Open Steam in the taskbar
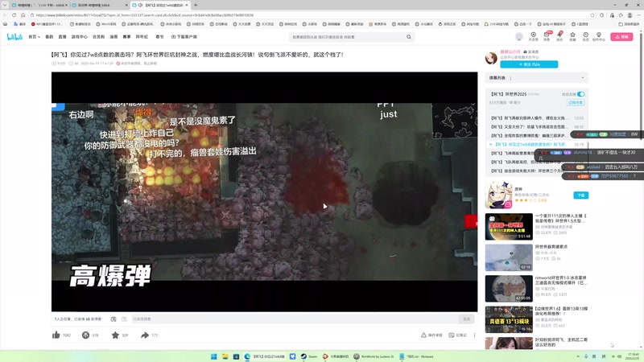The image size is (644, 362). 308,356
